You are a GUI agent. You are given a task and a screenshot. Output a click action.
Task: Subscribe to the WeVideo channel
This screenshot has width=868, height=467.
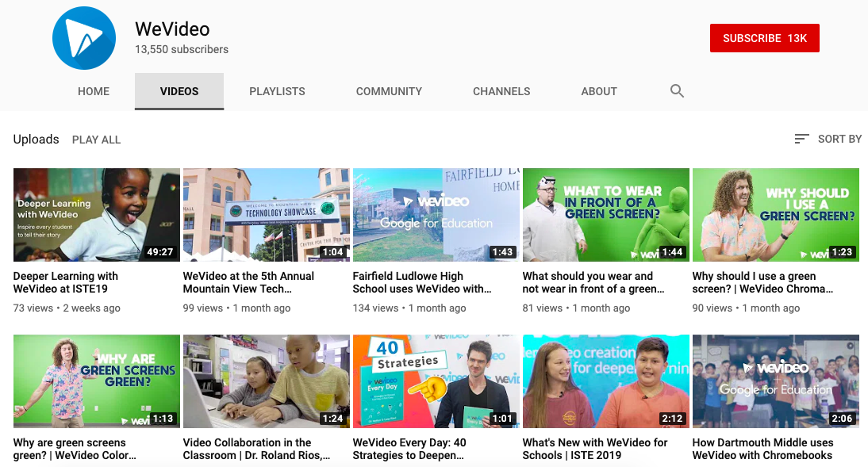click(x=765, y=38)
